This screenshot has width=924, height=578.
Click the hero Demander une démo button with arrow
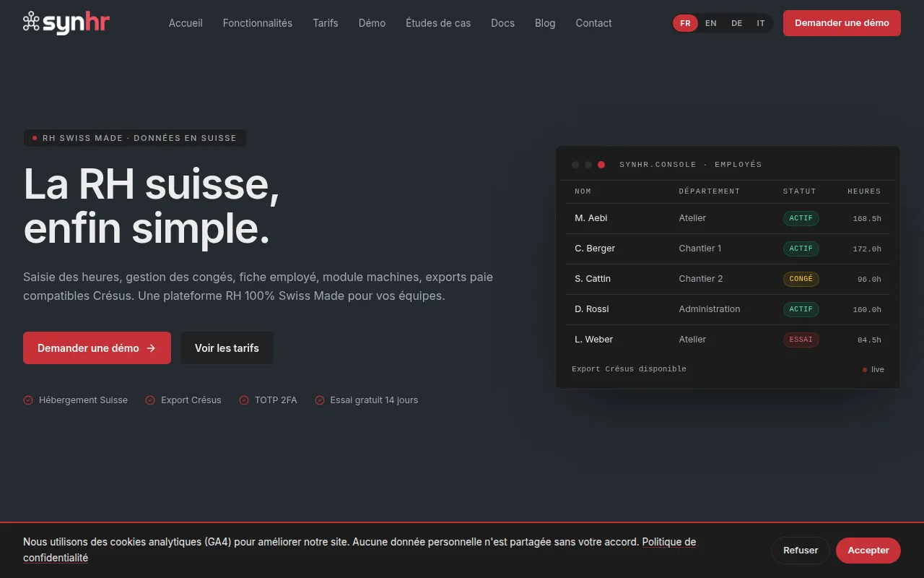97,348
